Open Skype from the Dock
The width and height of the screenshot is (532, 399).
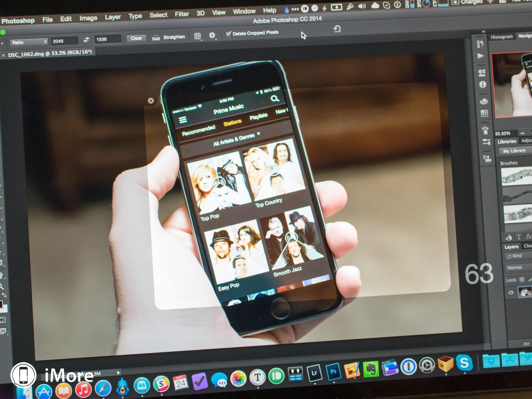point(464,362)
